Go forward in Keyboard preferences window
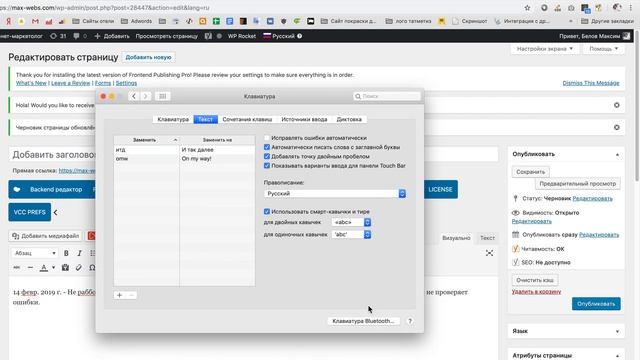Screen dimensions: 640x360 (145, 96)
